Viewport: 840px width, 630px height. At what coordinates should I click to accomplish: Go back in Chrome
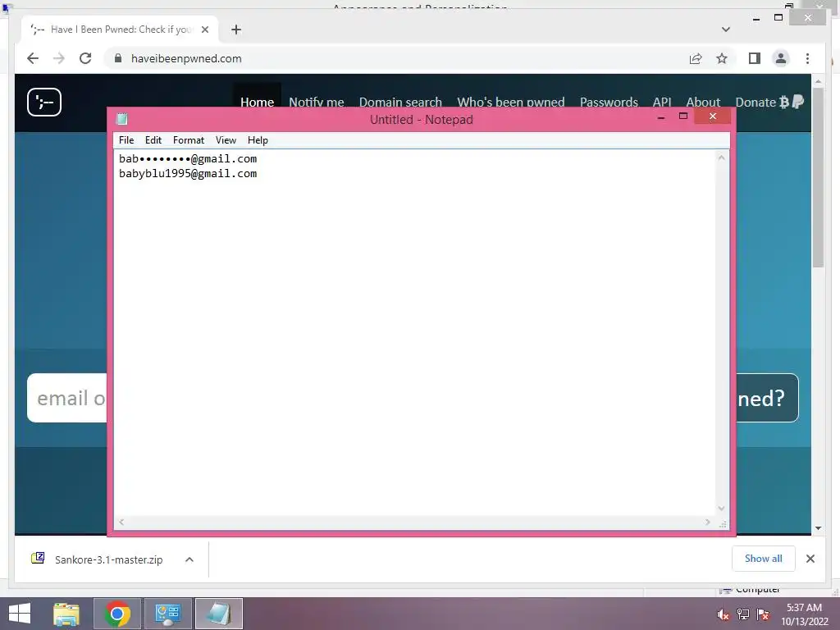point(33,58)
